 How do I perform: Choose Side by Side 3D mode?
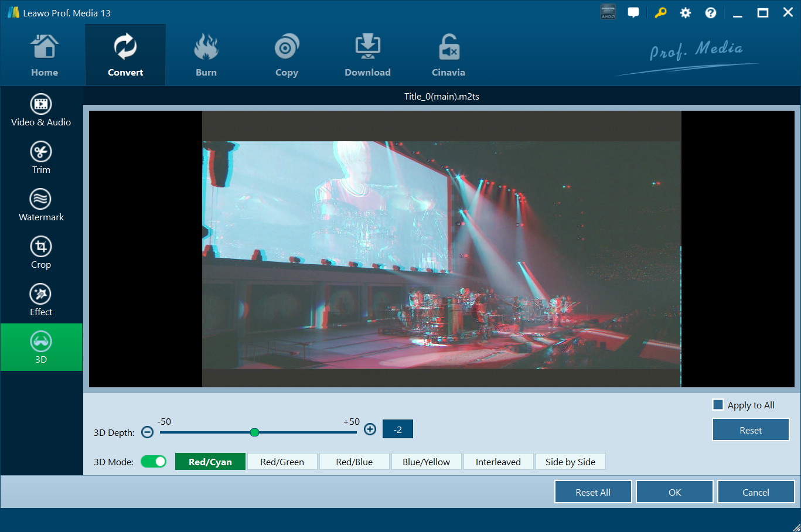[x=570, y=462]
